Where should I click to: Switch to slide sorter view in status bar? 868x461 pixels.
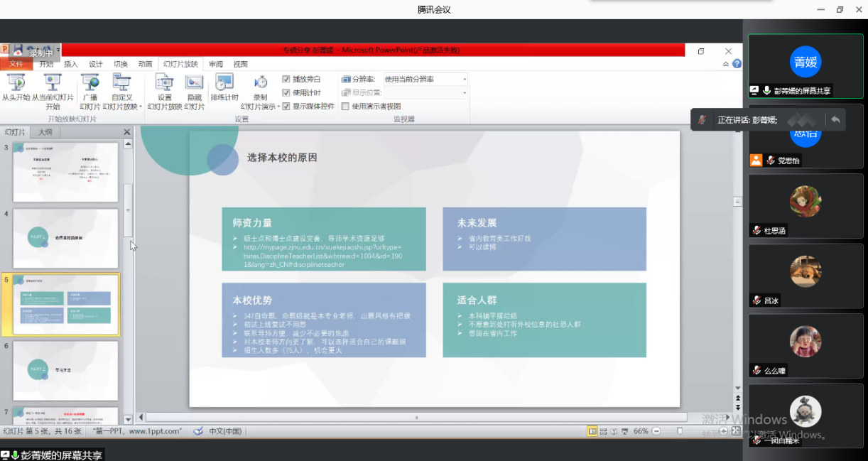603,431
